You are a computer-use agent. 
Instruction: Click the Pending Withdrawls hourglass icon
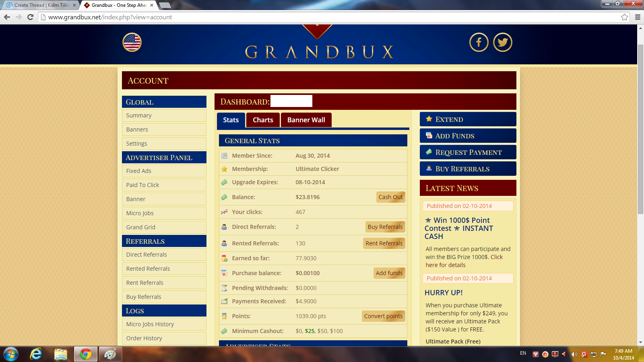[x=224, y=288]
